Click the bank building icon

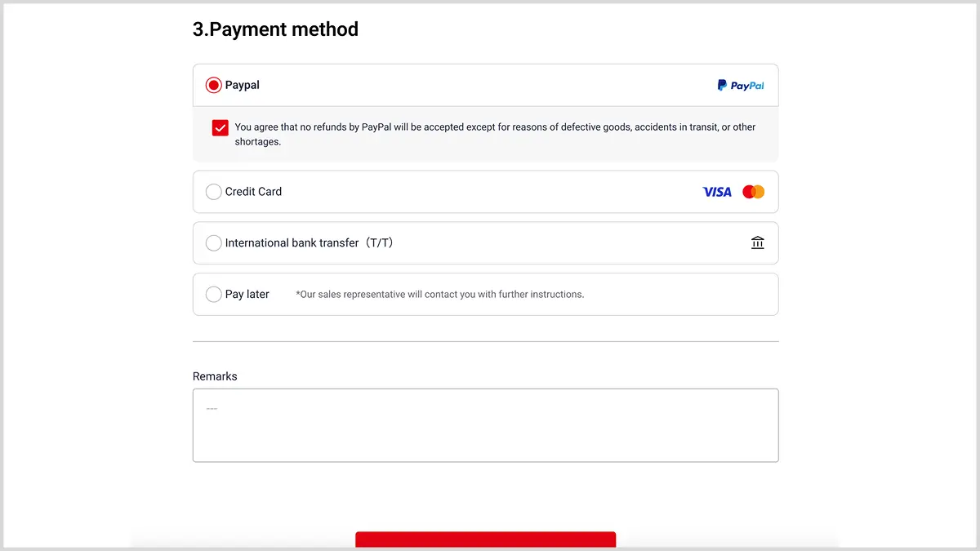[x=758, y=243]
